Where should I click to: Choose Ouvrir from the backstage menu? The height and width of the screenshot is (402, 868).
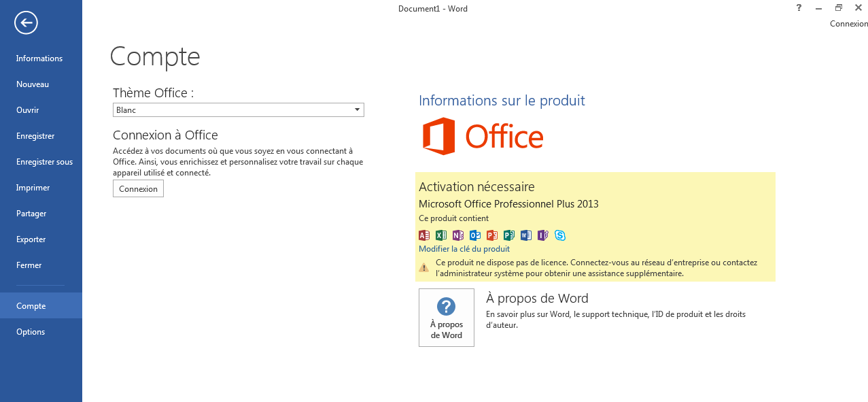click(41, 110)
